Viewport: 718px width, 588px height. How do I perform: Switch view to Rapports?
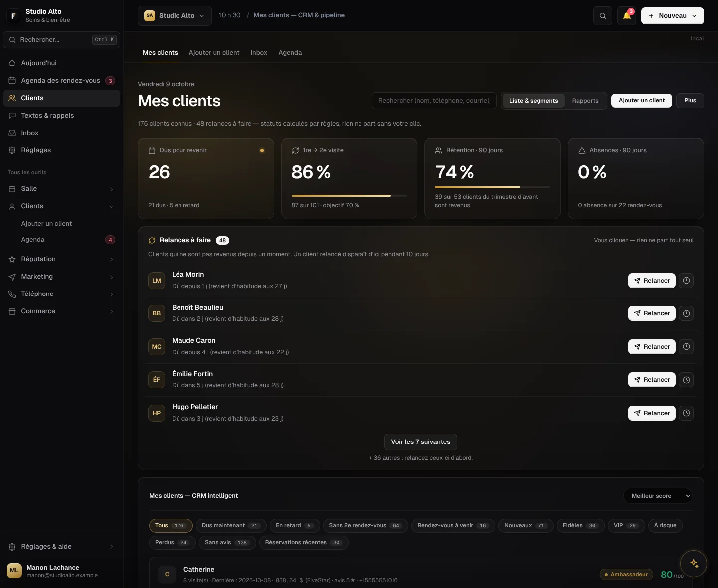click(x=585, y=101)
